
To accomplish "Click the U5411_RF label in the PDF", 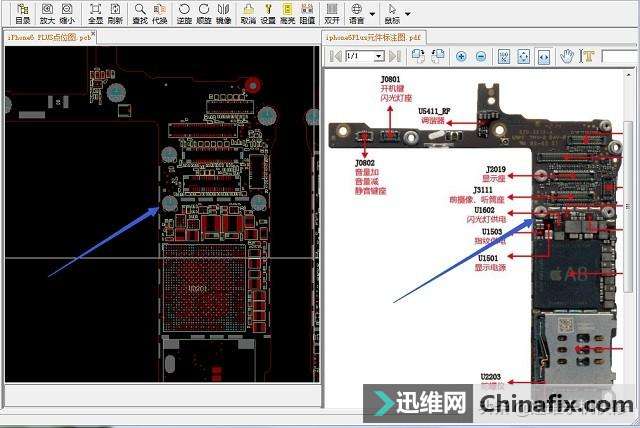I will [x=434, y=111].
